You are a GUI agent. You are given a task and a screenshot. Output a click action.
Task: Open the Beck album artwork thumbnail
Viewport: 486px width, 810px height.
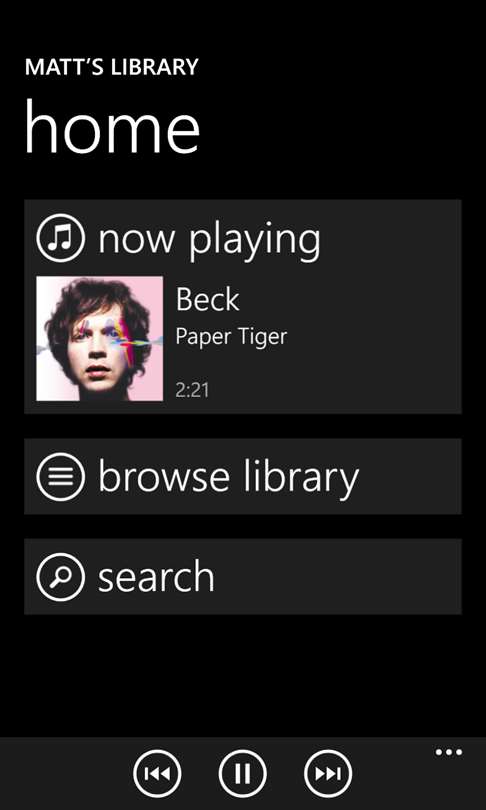100,338
